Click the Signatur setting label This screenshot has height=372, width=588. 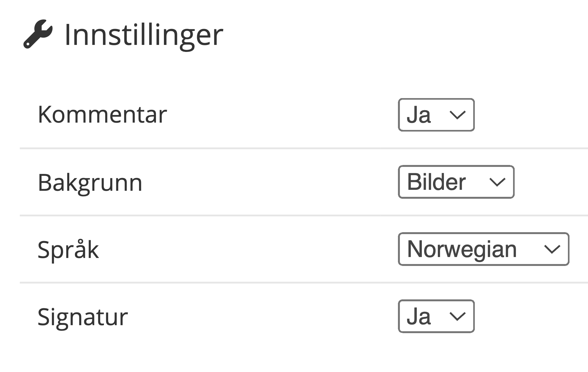click(x=83, y=317)
